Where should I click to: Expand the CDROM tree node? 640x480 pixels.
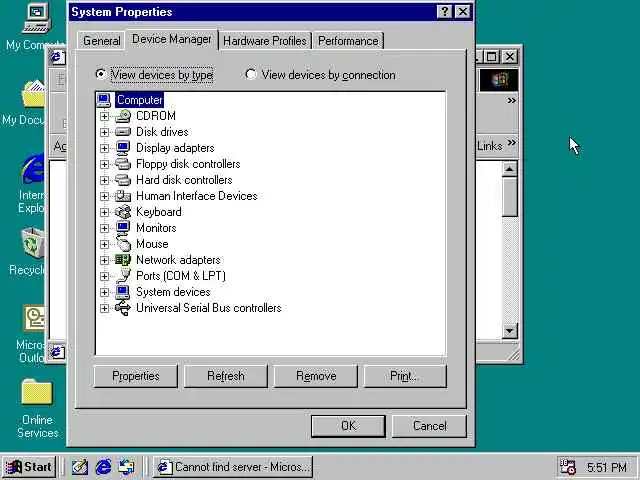(x=104, y=116)
